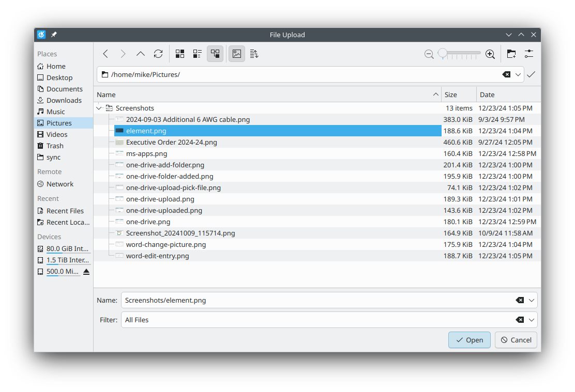Select one-drive-folder-added.png file
This screenshot has width=575, height=392.
[x=317, y=176]
